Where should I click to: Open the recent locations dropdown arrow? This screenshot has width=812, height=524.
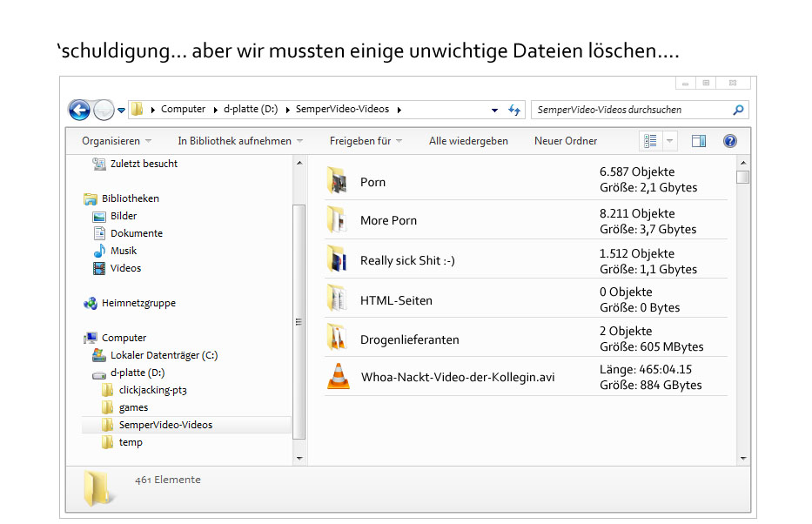[122, 110]
